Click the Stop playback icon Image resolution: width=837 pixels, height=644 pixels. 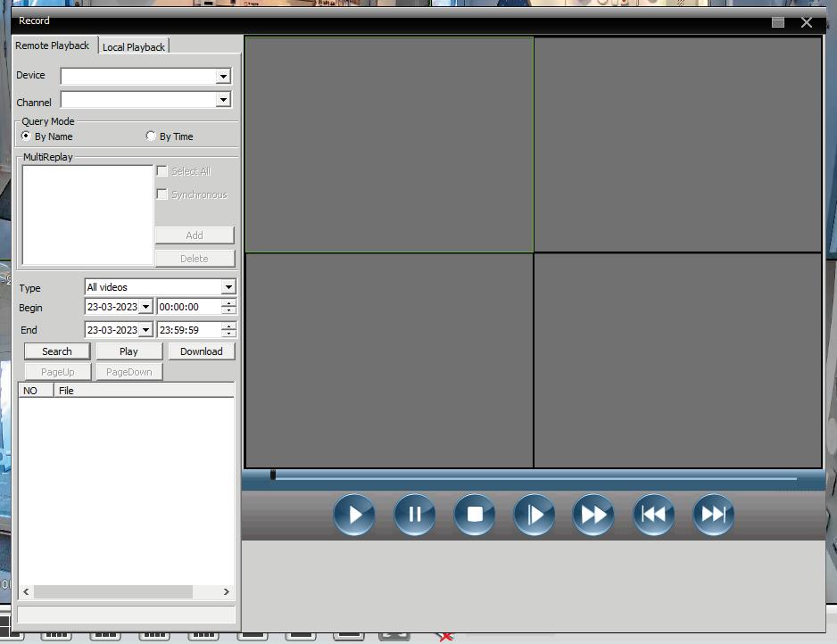(474, 515)
